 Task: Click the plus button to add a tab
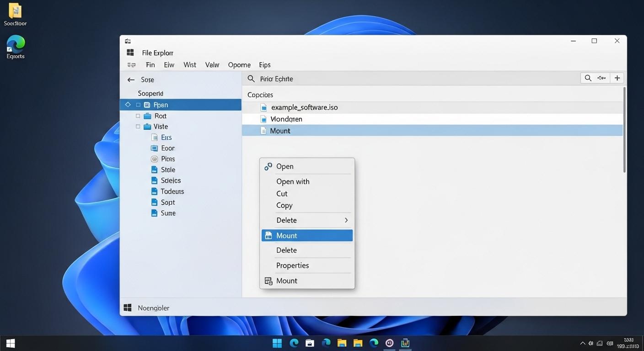tap(617, 78)
